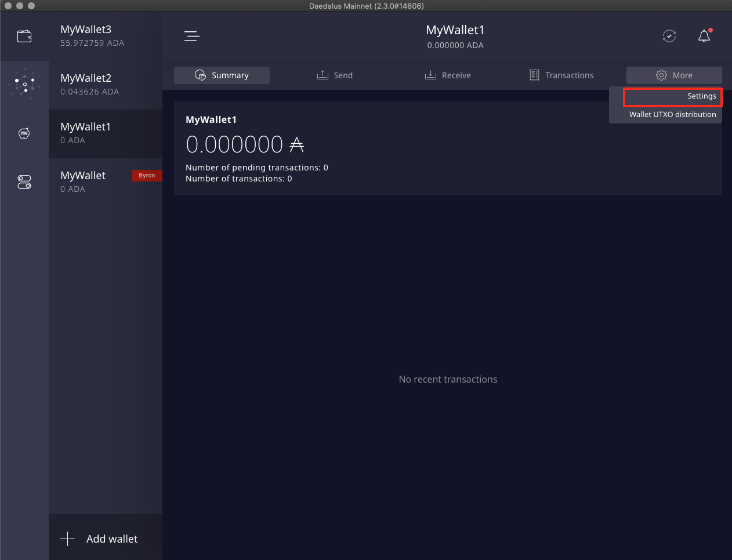The height and width of the screenshot is (560, 732).
Task: Toggle the hamburger sidebar menu icon
Action: (x=192, y=37)
